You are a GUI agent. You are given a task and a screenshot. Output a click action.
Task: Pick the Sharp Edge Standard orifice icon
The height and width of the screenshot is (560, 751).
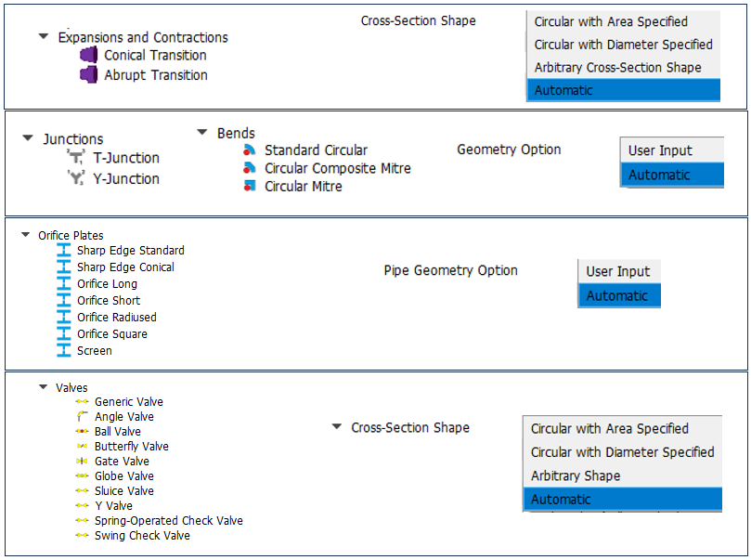[64, 251]
